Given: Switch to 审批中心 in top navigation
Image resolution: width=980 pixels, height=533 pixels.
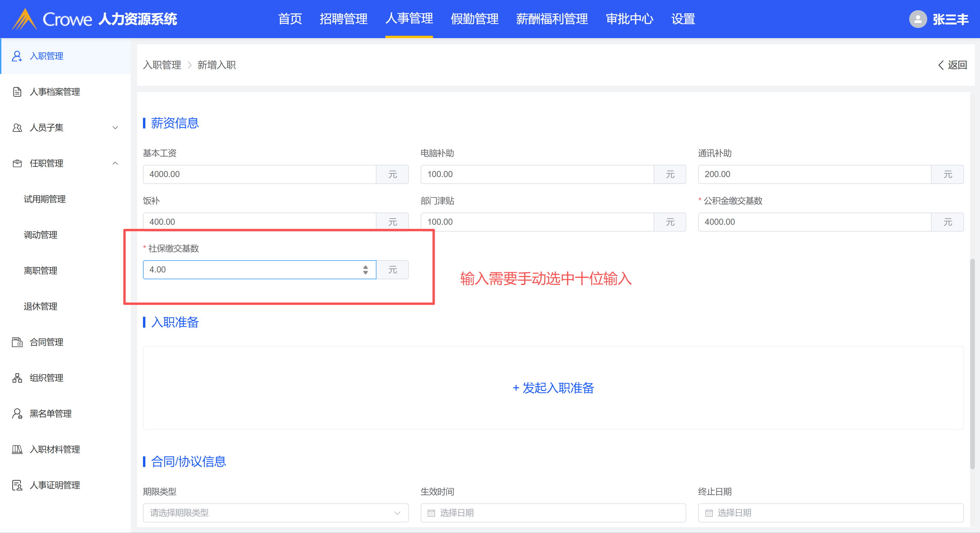Looking at the screenshot, I should 629,19.
